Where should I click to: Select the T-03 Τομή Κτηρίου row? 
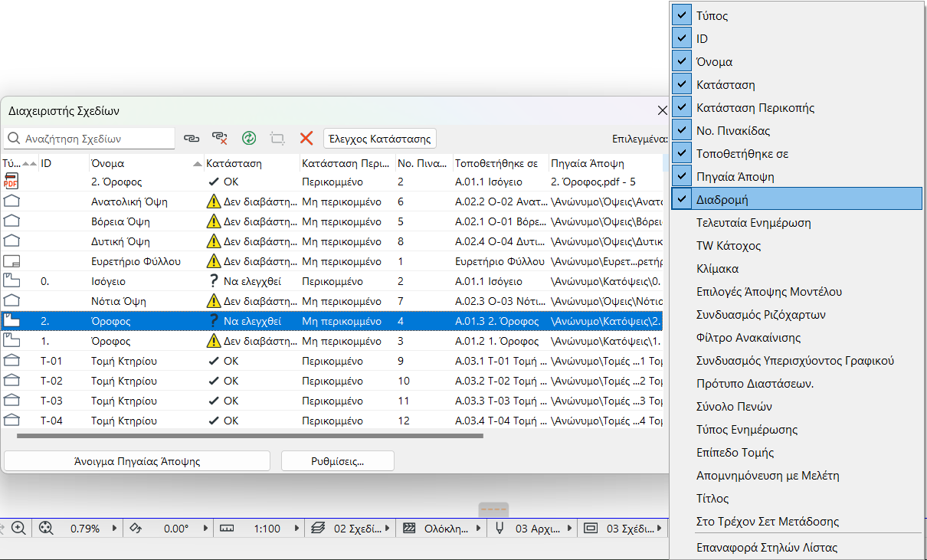pyautogui.click(x=332, y=401)
